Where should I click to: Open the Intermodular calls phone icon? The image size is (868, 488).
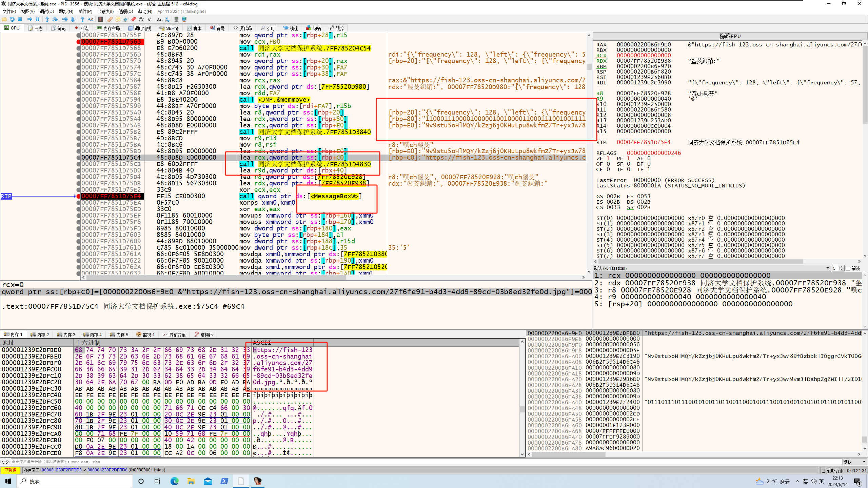coord(167,19)
